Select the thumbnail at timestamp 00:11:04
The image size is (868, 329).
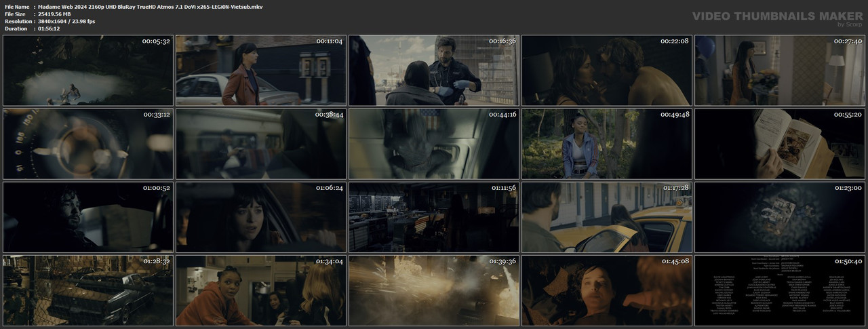point(261,71)
